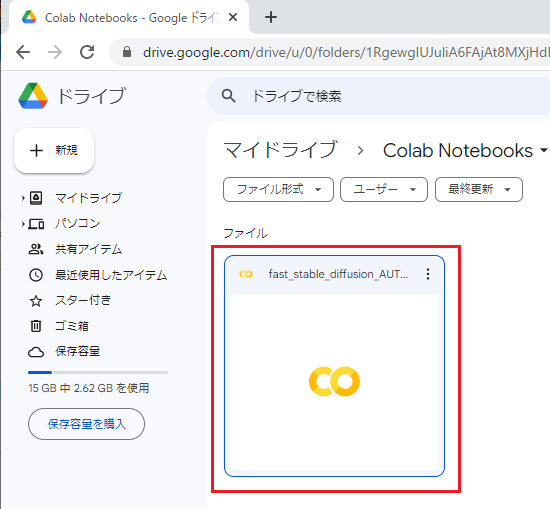Open the file's three-dot more menu

point(428,274)
